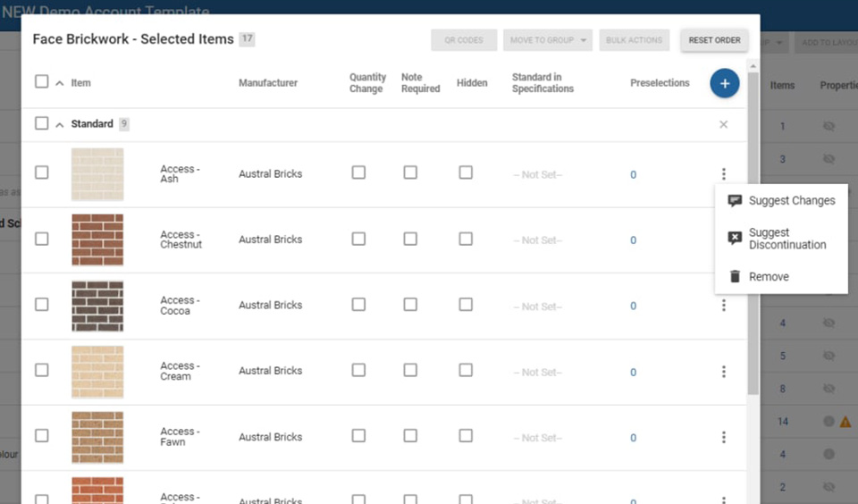Open preselections count for Access - Ash
858x504 pixels.
click(x=633, y=174)
